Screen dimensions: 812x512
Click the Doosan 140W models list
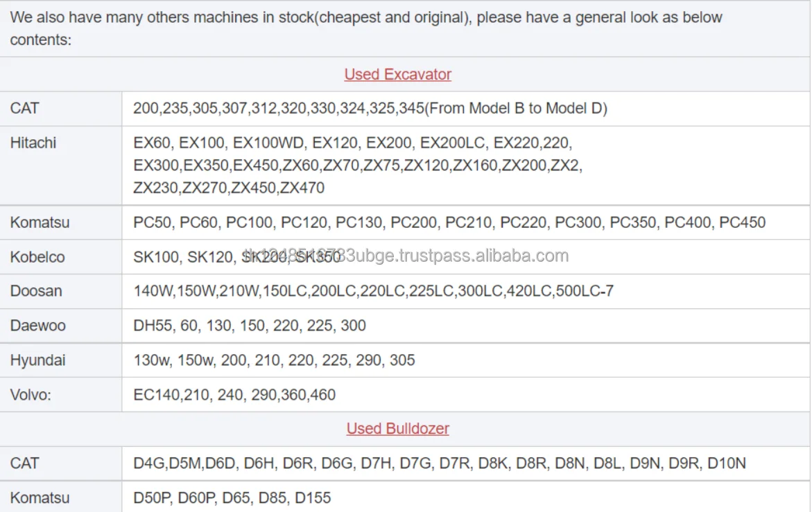372,291
